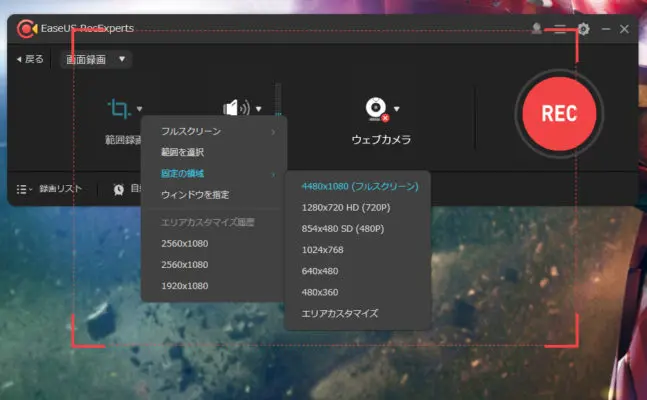Expand the webcam dropdown arrow

click(x=397, y=108)
